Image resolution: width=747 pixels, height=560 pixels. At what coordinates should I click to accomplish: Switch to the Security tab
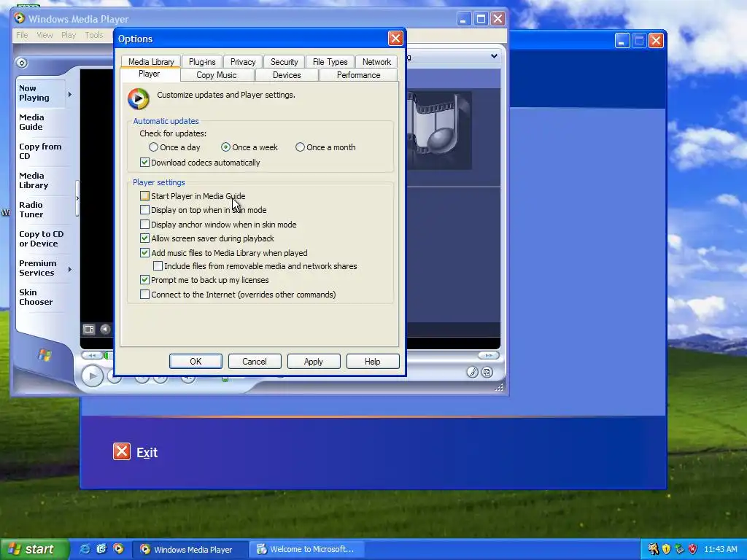click(285, 62)
